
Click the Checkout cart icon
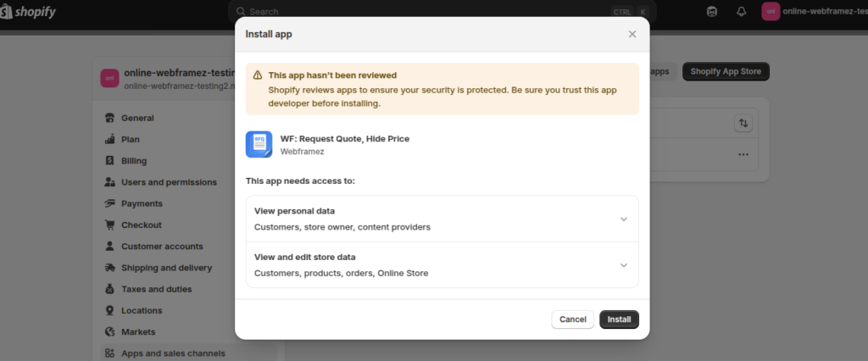(109, 225)
